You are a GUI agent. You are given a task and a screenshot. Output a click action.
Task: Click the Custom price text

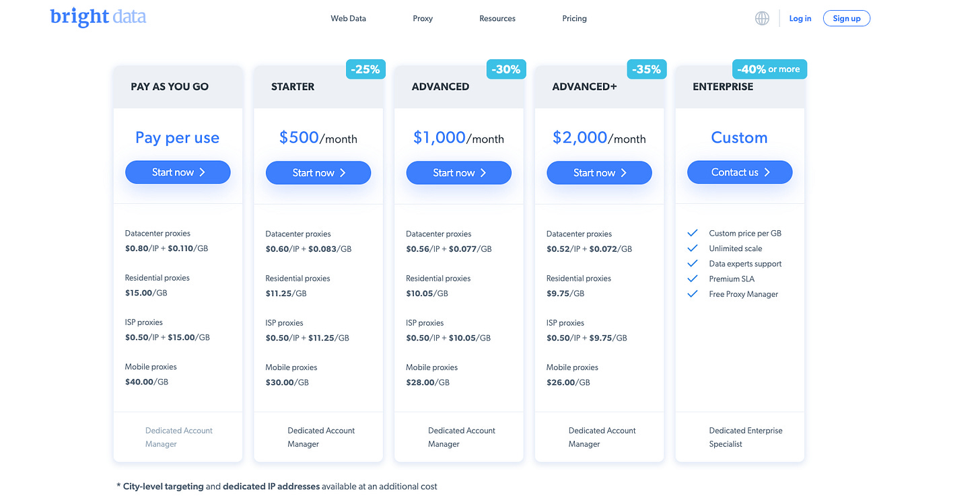point(739,138)
